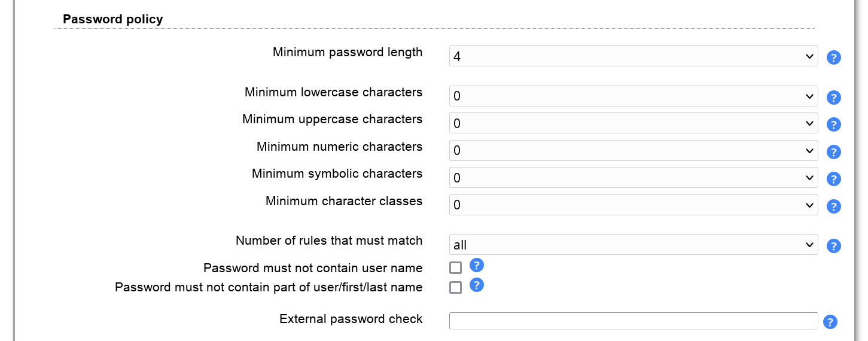The width and height of the screenshot is (868, 341).
Task: Open help for part of user/first/last name rule
Action: (x=476, y=285)
